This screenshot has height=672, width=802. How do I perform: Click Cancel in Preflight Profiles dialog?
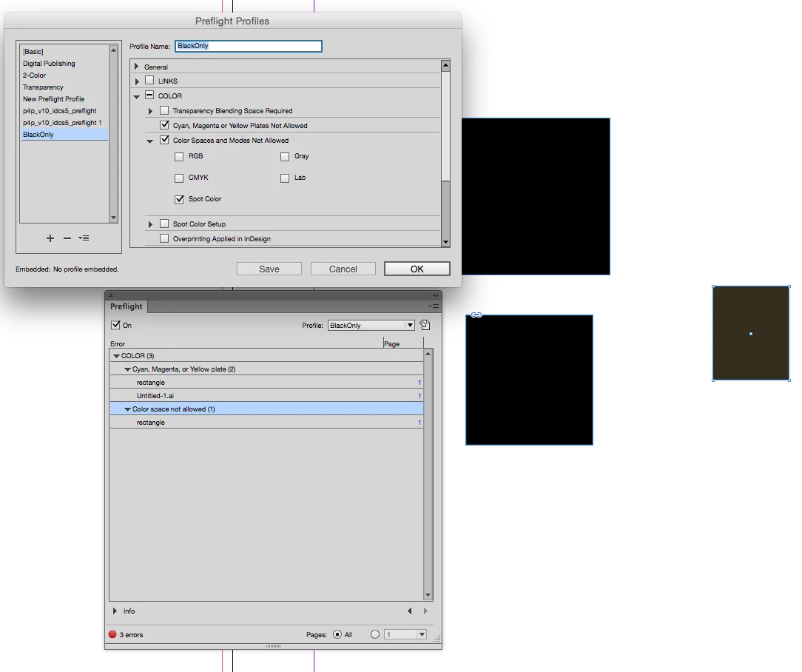[343, 269]
